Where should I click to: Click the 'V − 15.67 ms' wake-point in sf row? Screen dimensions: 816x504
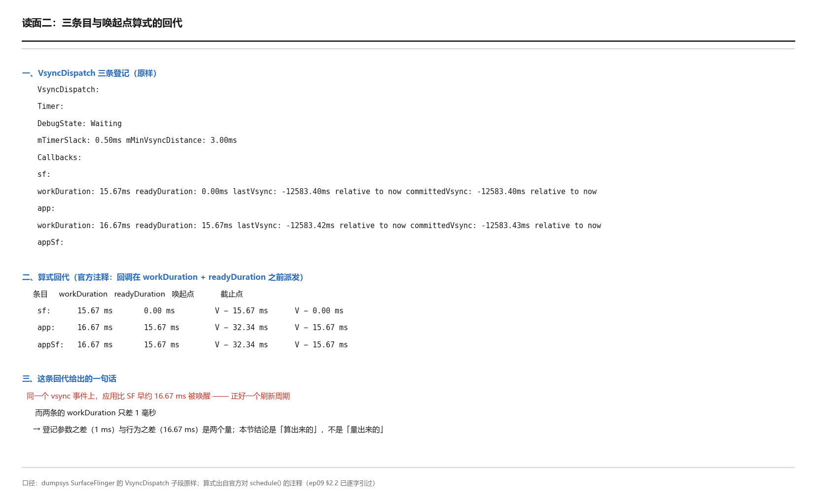[x=242, y=311]
